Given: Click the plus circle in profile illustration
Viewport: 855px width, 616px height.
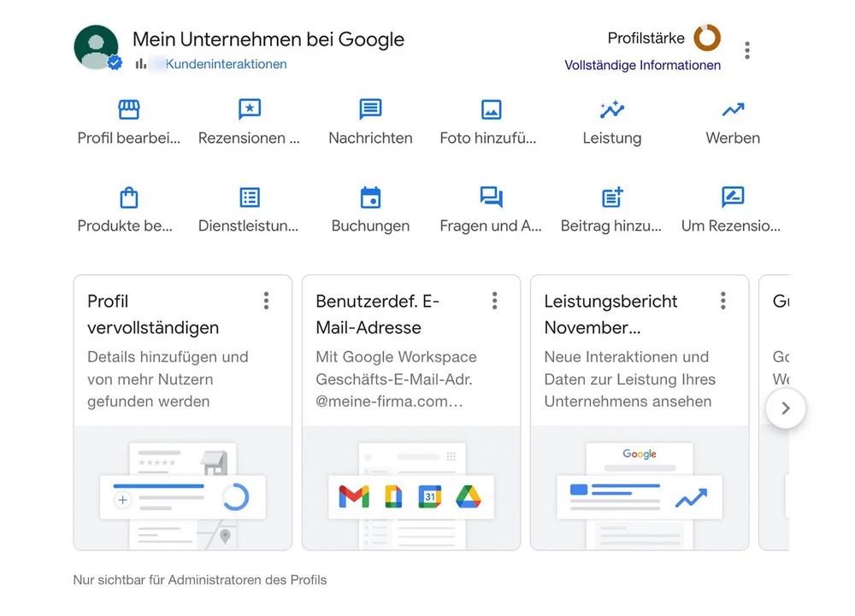Looking at the screenshot, I should (x=123, y=500).
